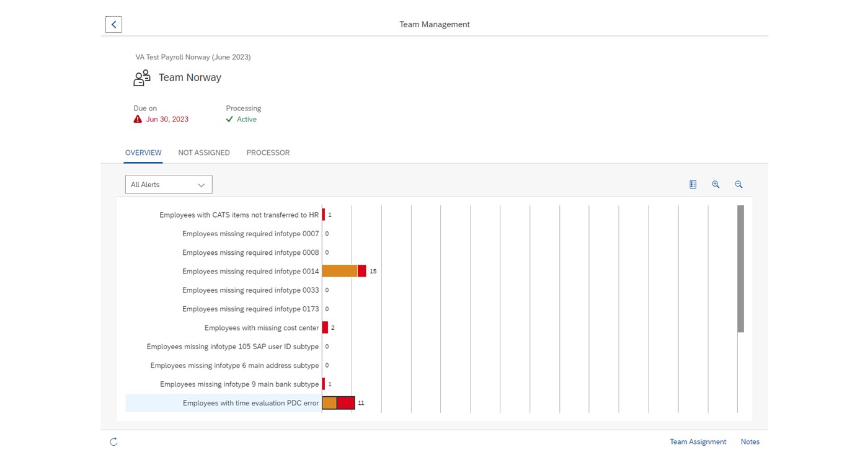This screenshot has height=465, width=868.
Task: Click the refresh icon in footer
Action: (113, 442)
